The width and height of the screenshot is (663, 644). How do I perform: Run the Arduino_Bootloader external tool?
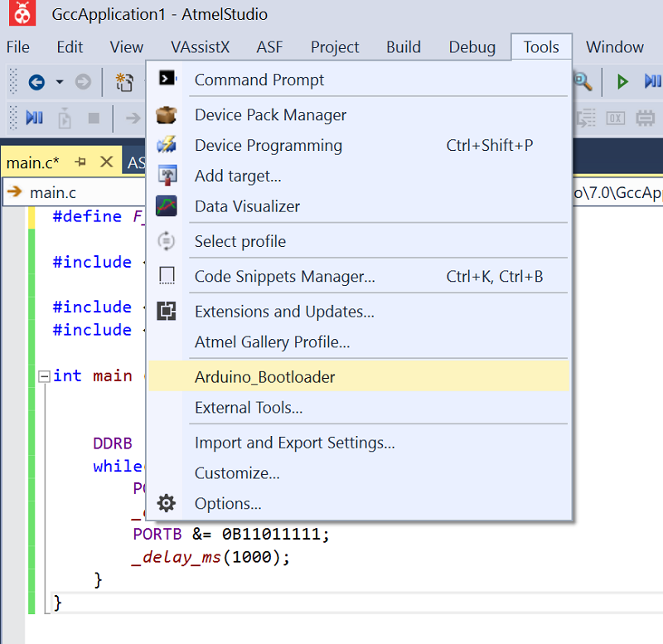(359, 376)
